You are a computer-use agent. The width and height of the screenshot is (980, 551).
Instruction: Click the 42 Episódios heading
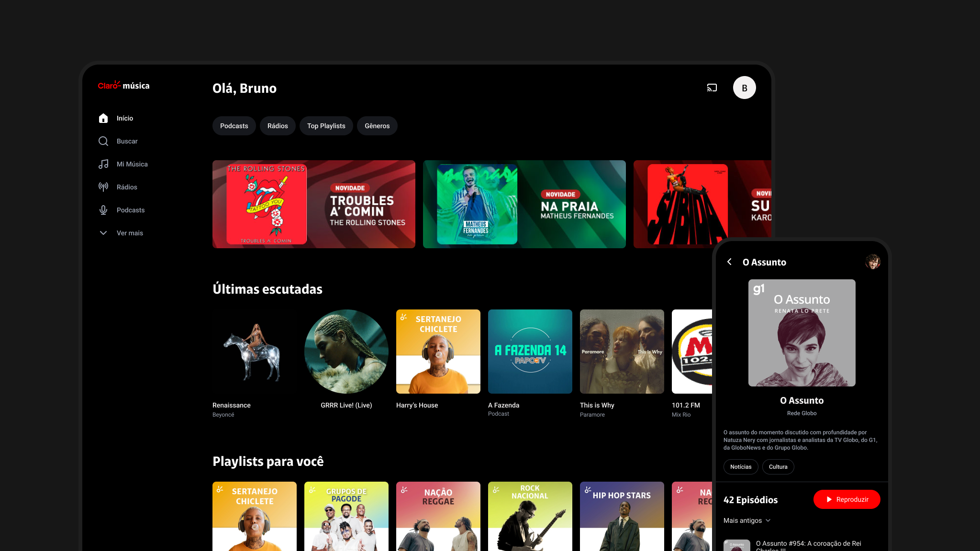751,500
